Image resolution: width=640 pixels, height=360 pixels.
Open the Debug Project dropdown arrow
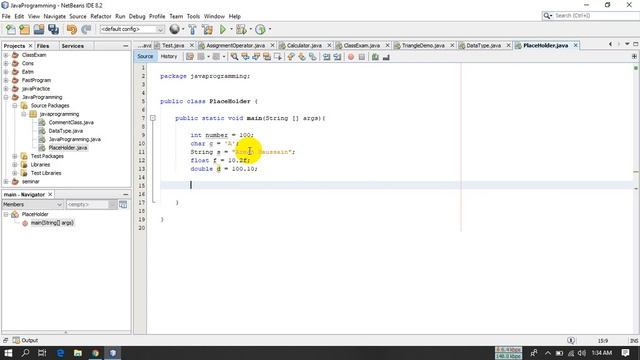click(250, 29)
